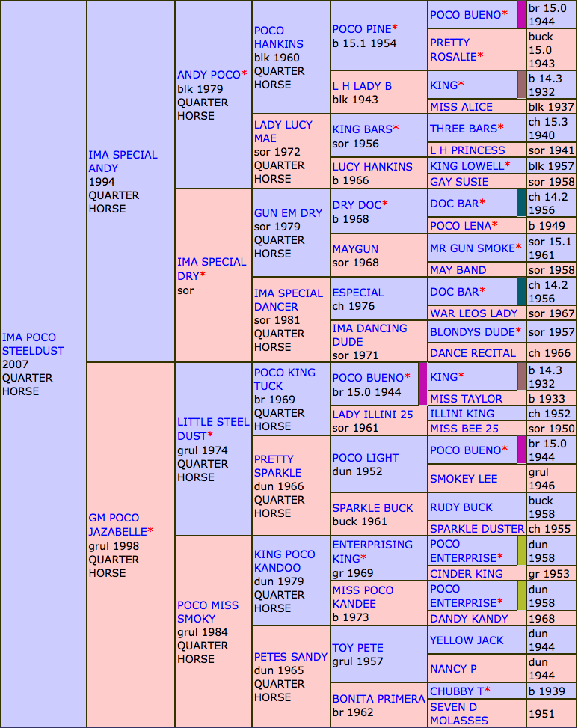The width and height of the screenshot is (578, 728).
Task: Open the IMA POCO STEELDUST horse link
Action: point(33,343)
